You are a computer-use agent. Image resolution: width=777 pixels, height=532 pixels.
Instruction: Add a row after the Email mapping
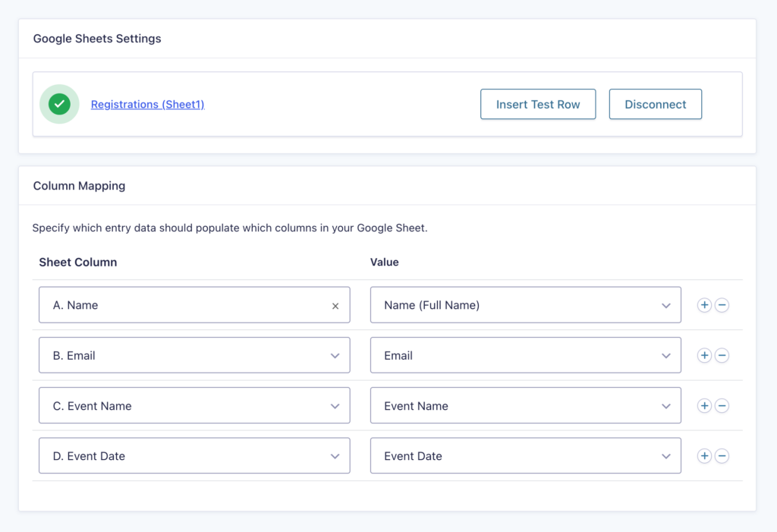click(x=704, y=355)
